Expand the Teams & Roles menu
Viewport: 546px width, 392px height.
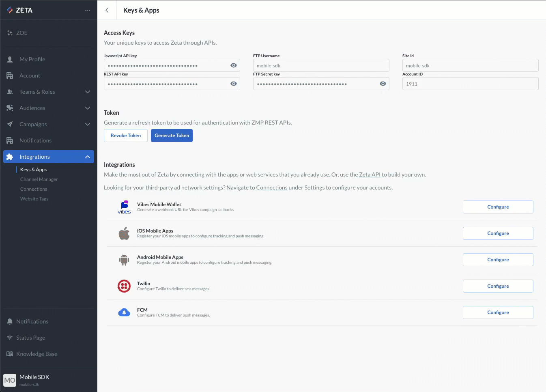[88, 92]
